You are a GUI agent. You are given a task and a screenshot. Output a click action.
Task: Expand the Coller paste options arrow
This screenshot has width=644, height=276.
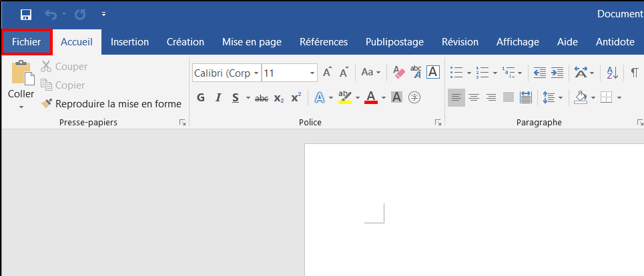click(21, 107)
